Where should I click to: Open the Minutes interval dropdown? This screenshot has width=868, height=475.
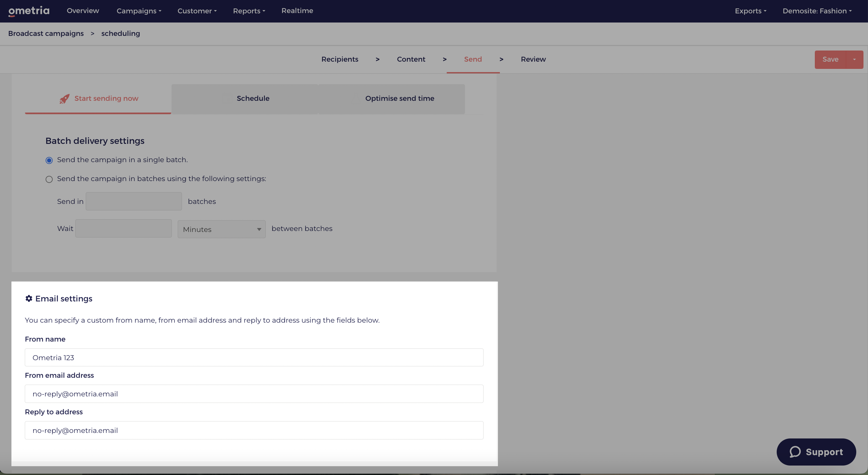point(221,229)
